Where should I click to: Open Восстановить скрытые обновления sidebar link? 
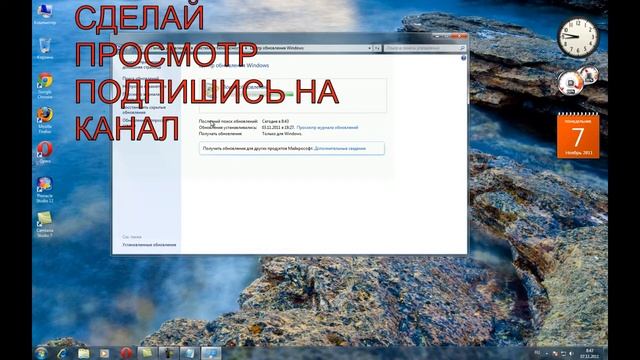coord(144,109)
